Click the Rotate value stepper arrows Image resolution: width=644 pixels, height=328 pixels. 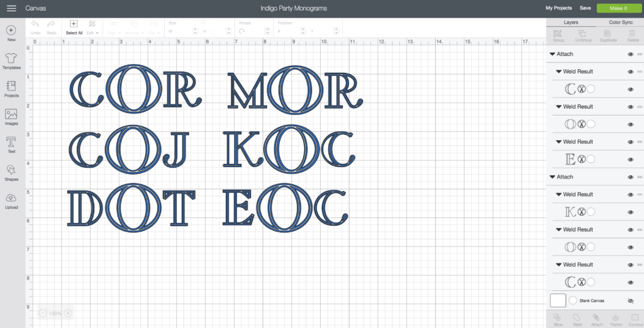click(267, 31)
